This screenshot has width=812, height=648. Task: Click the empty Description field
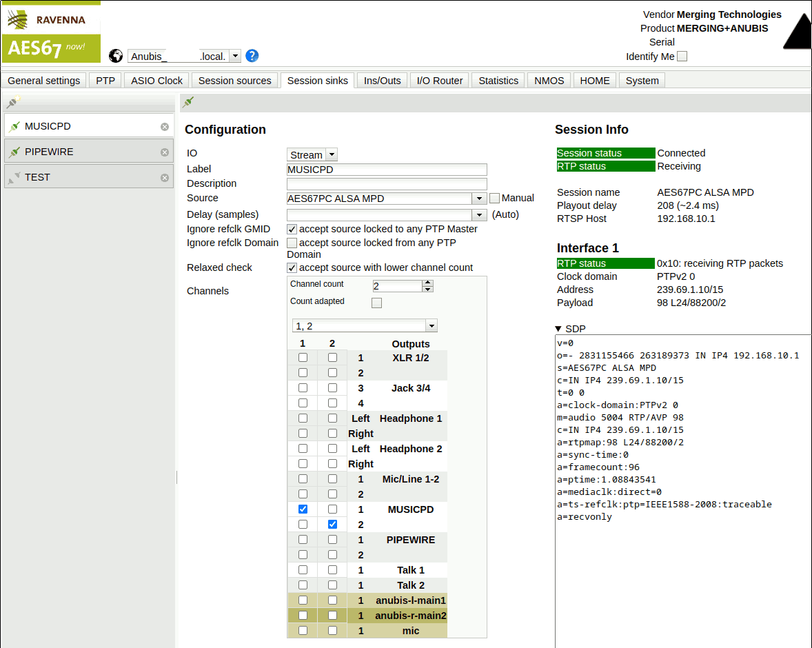click(387, 184)
